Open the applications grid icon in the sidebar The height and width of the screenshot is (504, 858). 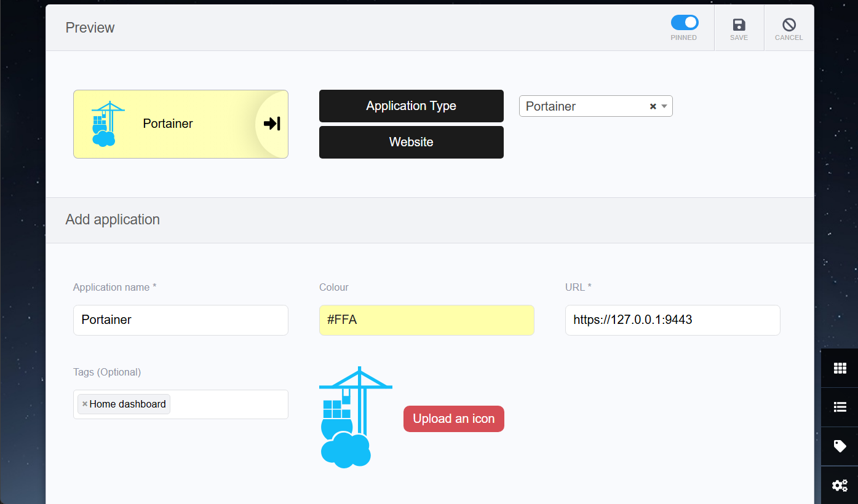pyautogui.click(x=840, y=368)
